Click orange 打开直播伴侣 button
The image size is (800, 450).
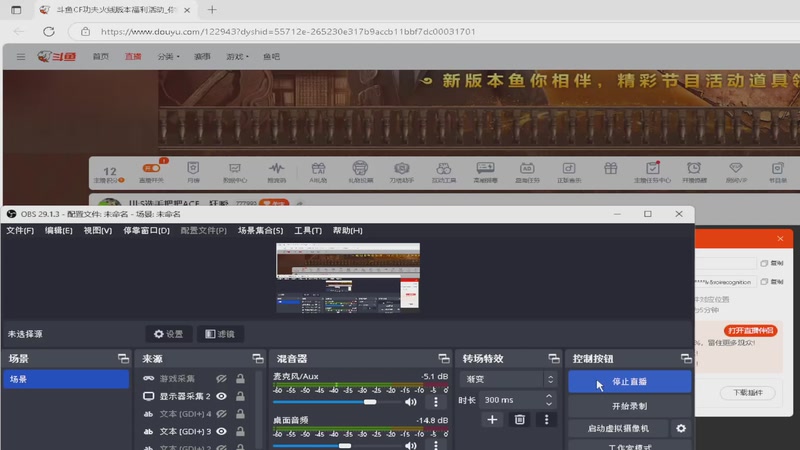click(x=750, y=331)
